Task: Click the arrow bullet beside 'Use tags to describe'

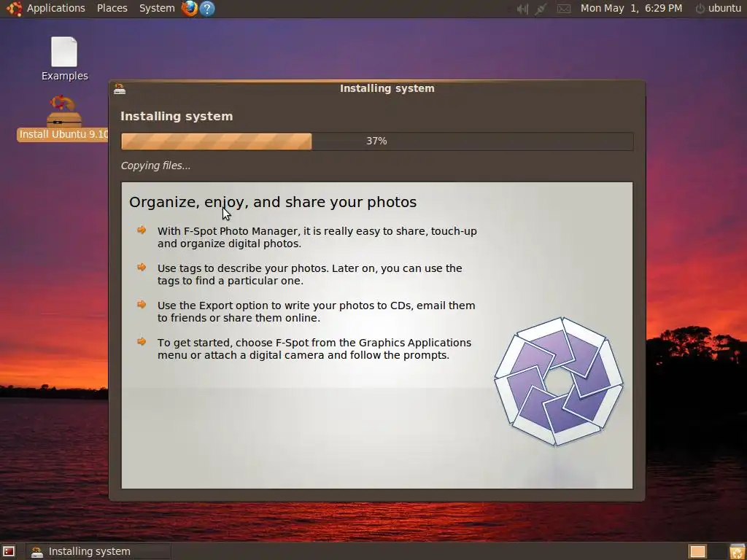Action: point(142,268)
